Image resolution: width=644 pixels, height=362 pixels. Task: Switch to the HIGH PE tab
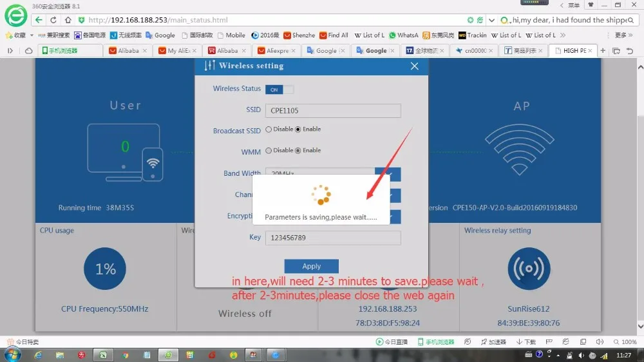pyautogui.click(x=573, y=50)
